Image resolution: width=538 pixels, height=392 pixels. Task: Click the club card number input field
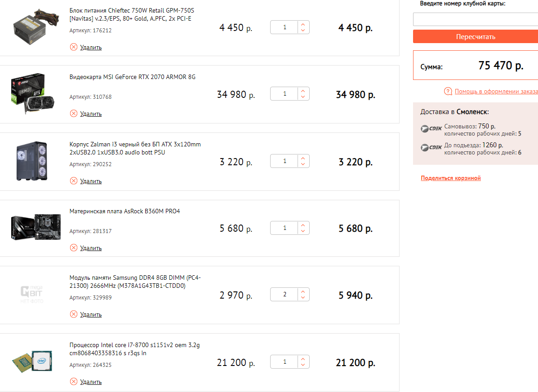click(x=476, y=19)
